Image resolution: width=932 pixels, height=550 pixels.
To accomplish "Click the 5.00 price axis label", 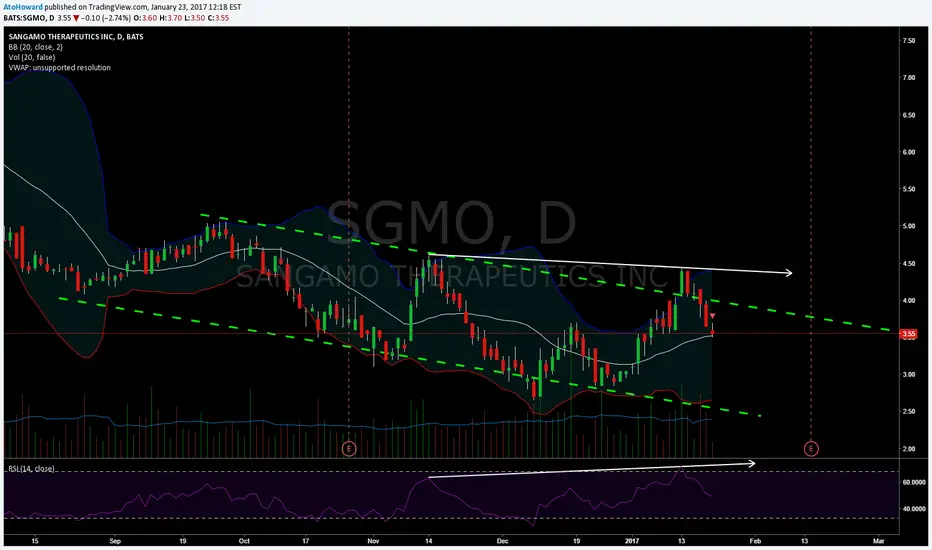I will tap(909, 227).
